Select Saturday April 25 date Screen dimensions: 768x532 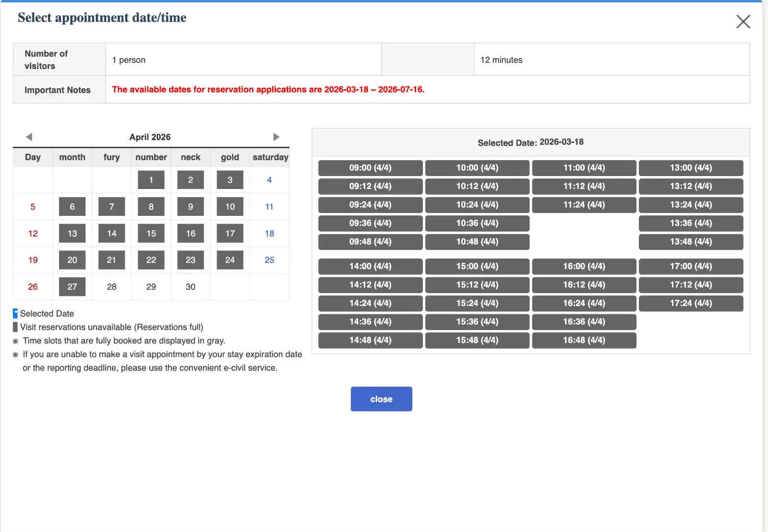click(x=269, y=260)
